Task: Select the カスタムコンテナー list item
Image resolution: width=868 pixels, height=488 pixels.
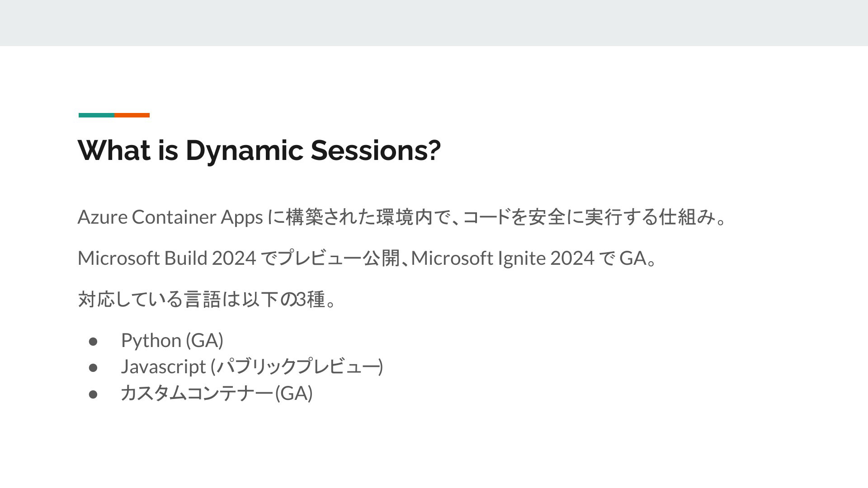Action: click(217, 393)
